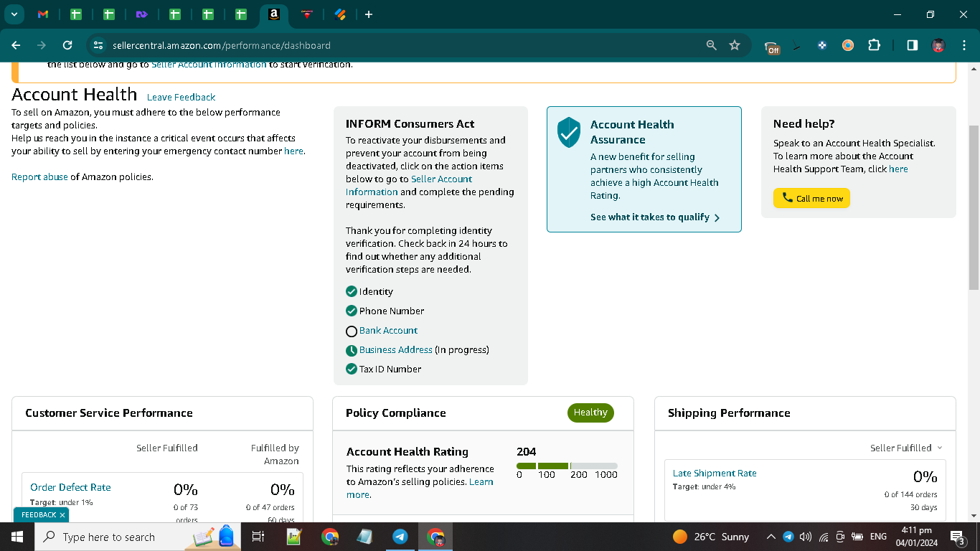This screenshot has width=980, height=551.
Task: Click 'here' link in Need help box
Action: [898, 169]
